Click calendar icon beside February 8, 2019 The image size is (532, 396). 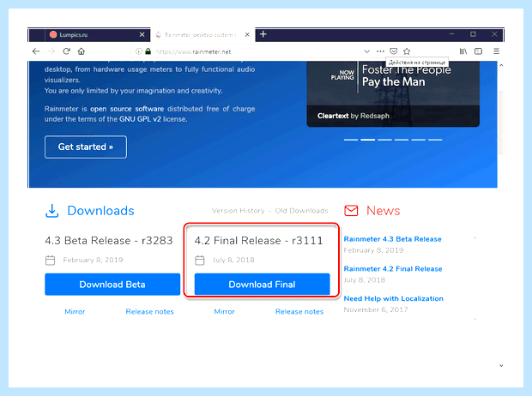coord(51,260)
